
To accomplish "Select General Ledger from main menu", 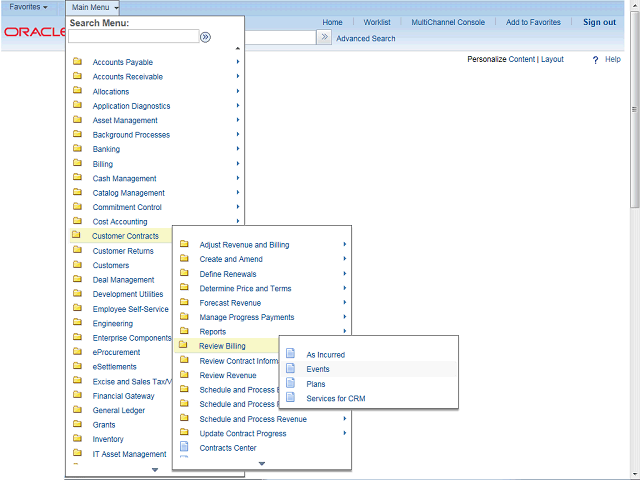I will (118, 410).
